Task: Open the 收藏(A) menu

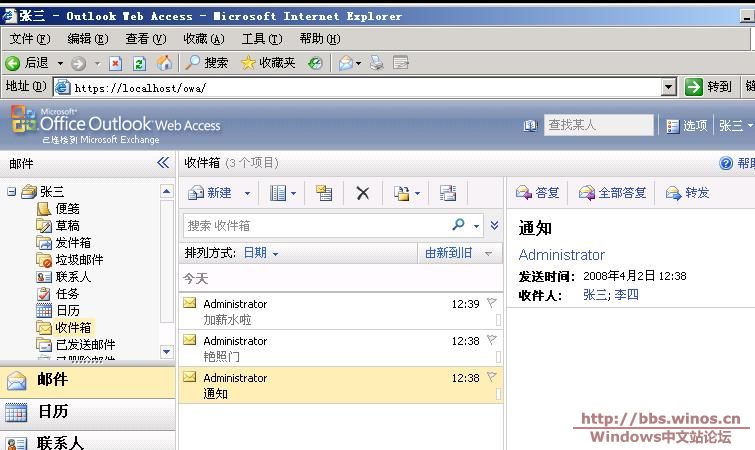Action: [x=203, y=39]
